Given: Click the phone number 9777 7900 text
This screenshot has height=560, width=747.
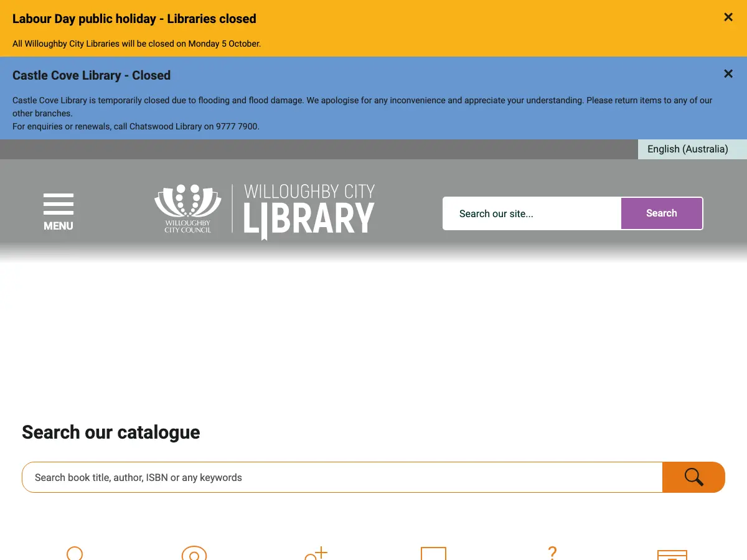Looking at the screenshot, I should point(237,126).
